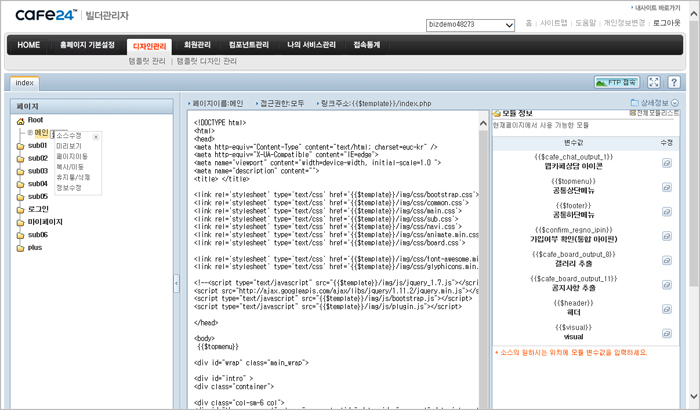Edit the visual module via its icon
700x410 pixels.
click(x=667, y=333)
